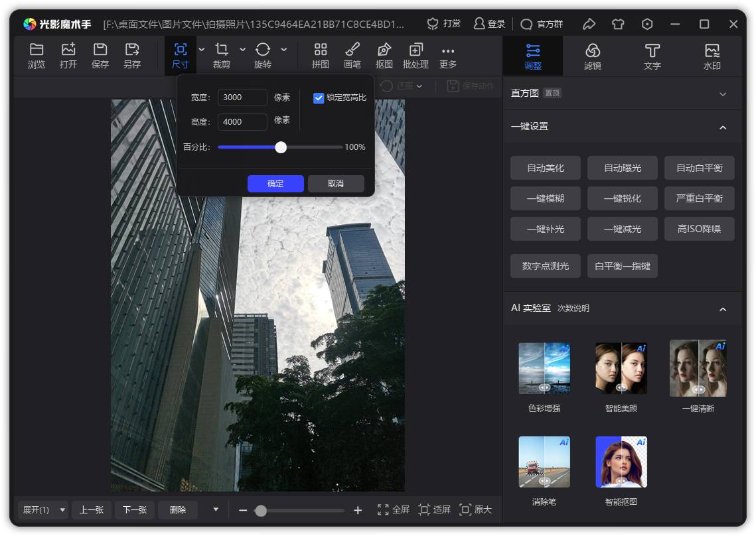Select the 智能抠图 AI thumbnail
This screenshot has width=756, height=536.
pos(621,462)
